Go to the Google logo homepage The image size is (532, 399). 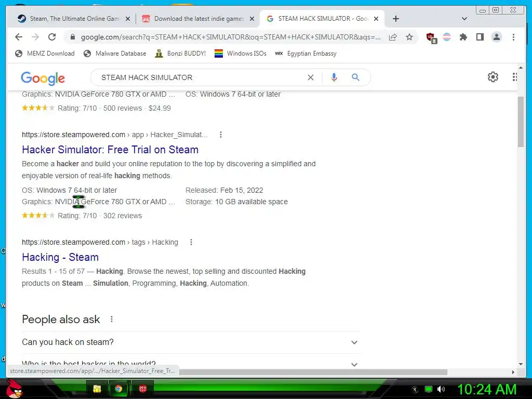click(x=43, y=78)
